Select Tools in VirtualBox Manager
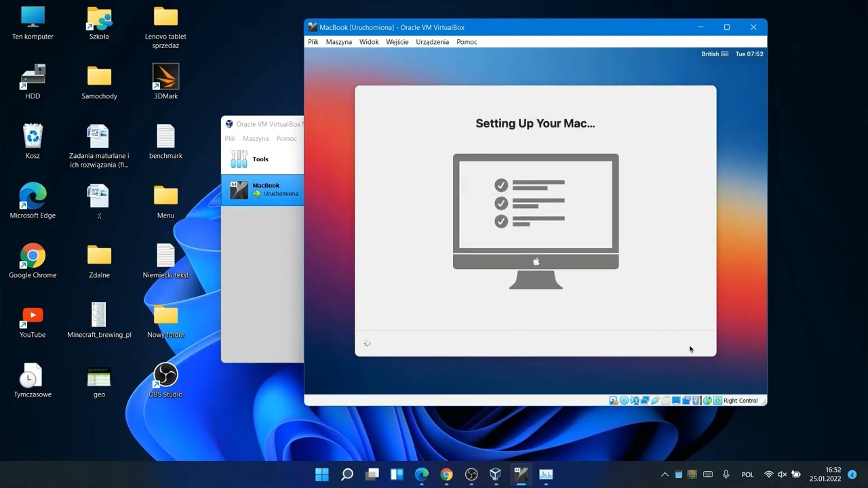868x488 pixels. coord(263,159)
